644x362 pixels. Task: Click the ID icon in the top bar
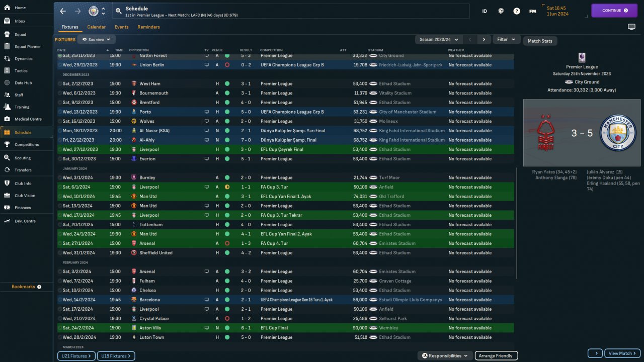pyautogui.click(x=485, y=11)
